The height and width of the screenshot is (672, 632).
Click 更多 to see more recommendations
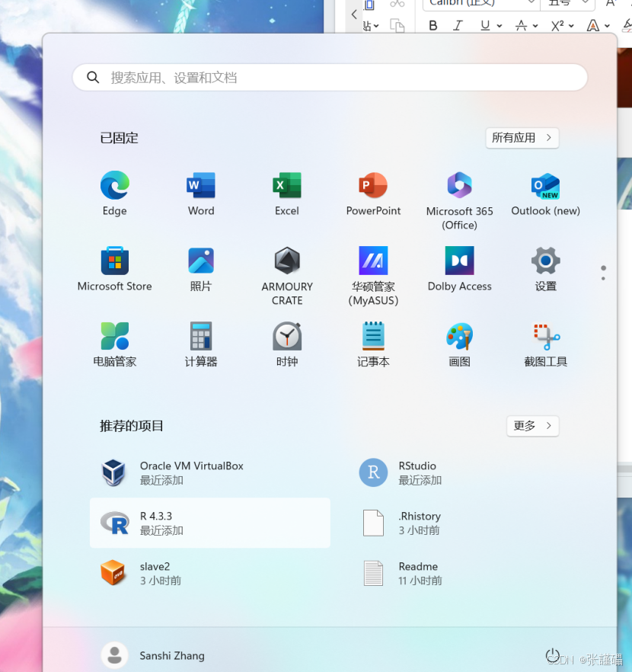click(533, 426)
